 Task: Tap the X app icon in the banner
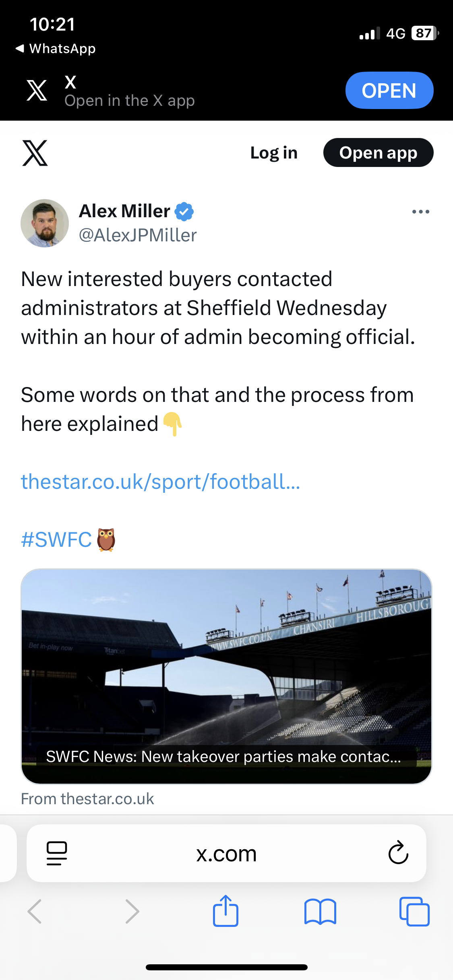click(x=37, y=90)
